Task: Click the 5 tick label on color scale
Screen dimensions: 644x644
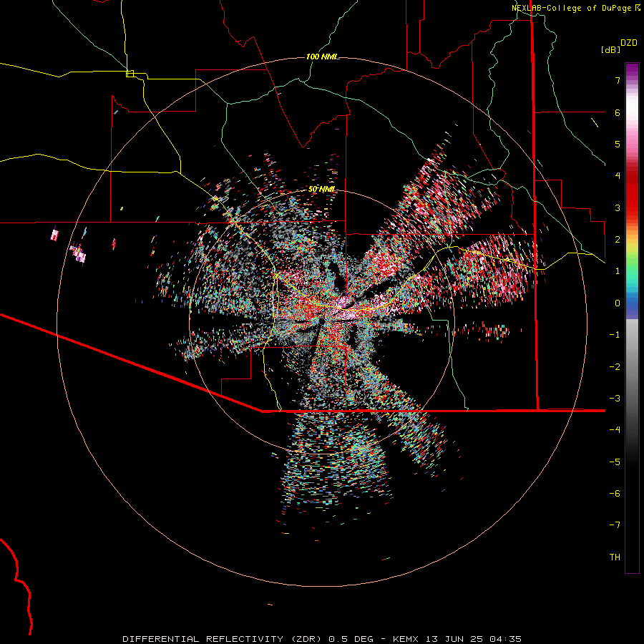Action: [618, 144]
